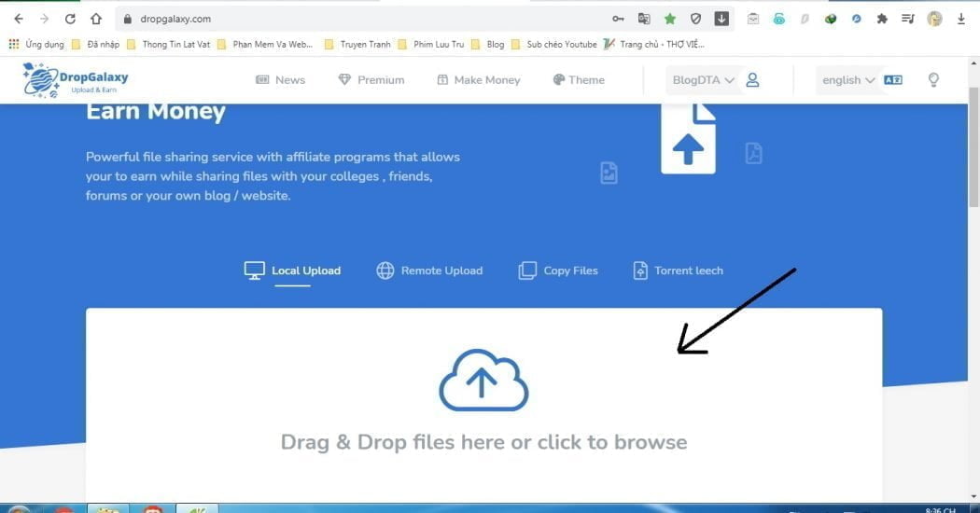
Task: Click the user profile icon beside BlogDTA
Action: 752,80
